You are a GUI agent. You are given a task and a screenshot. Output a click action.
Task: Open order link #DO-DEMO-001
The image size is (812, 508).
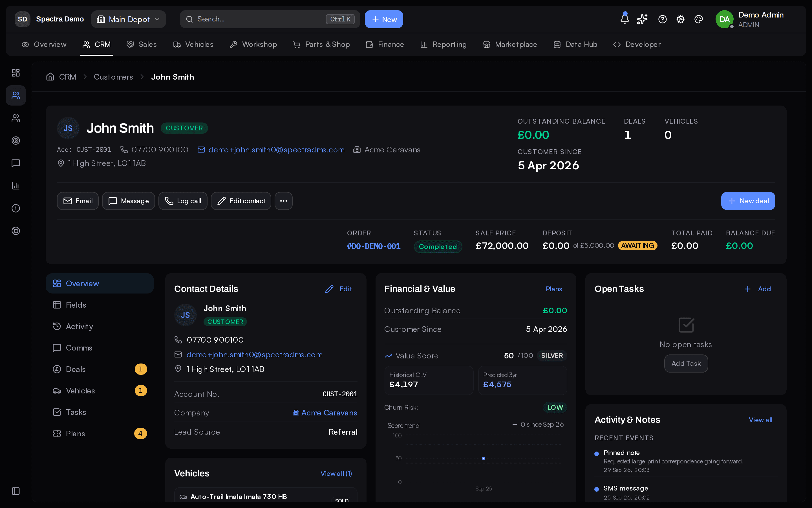tap(374, 246)
